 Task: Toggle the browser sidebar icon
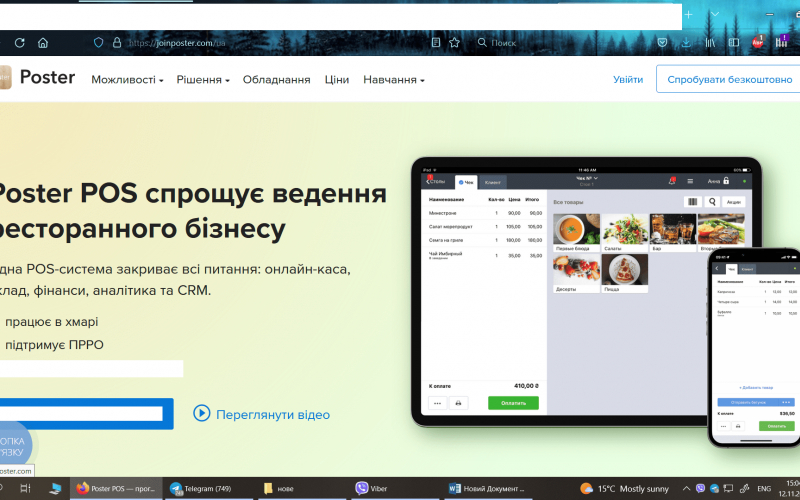[x=734, y=43]
